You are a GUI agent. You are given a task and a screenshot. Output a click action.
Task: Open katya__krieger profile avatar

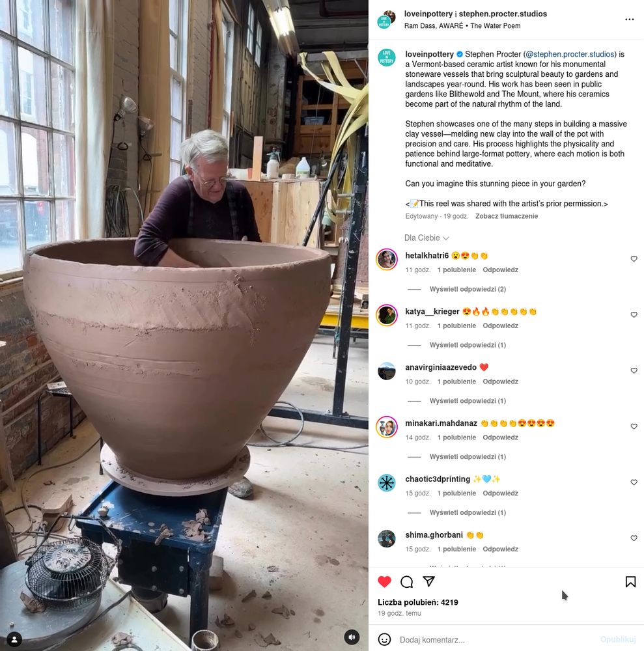[x=387, y=314]
